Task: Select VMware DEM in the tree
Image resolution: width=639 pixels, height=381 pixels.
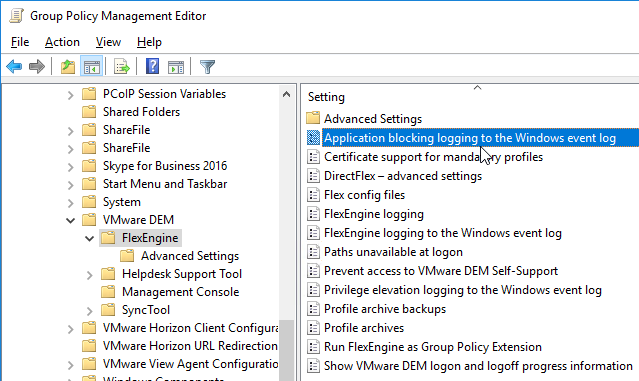Action: [138, 220]
